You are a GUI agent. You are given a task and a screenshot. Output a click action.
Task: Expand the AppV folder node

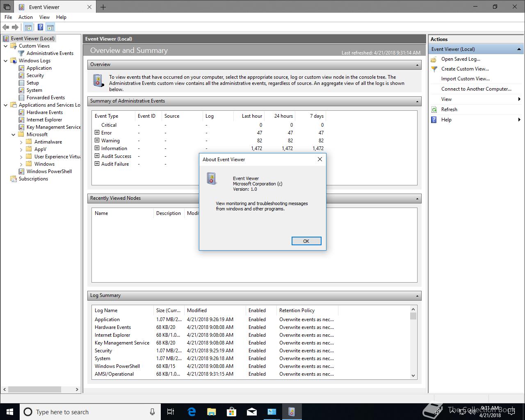(21, 149)
